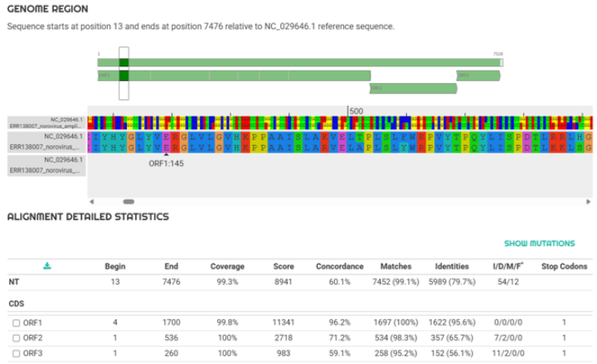
Task: Click the ORF3 segment in genome map
Action: pos(478,75)
